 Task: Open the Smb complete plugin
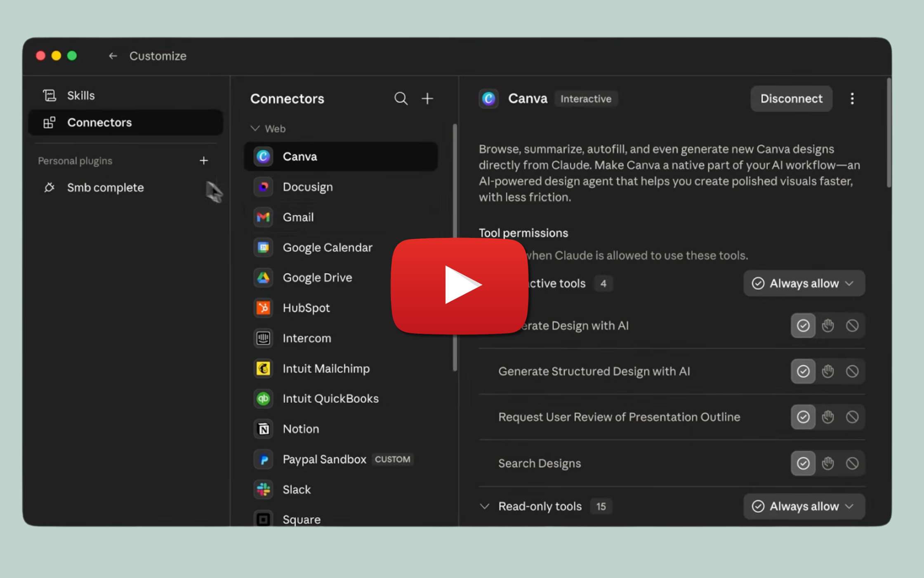click(125, 187)
